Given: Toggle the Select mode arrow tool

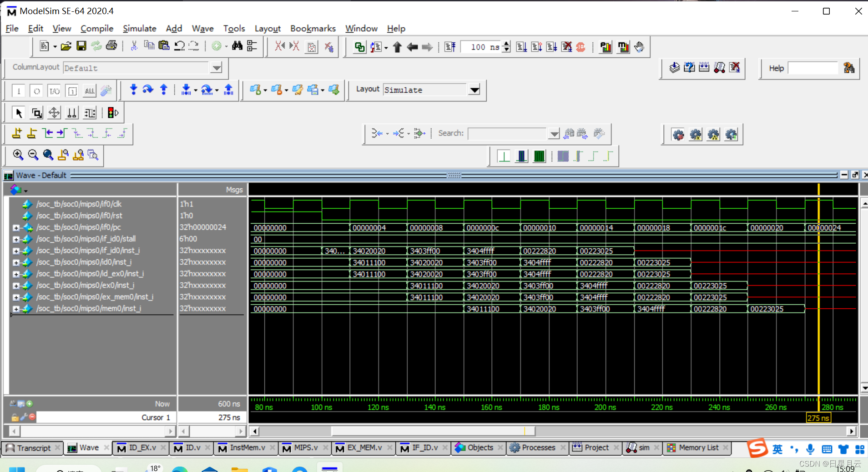Looking at the screenshot, I should (x=19, y=113).
